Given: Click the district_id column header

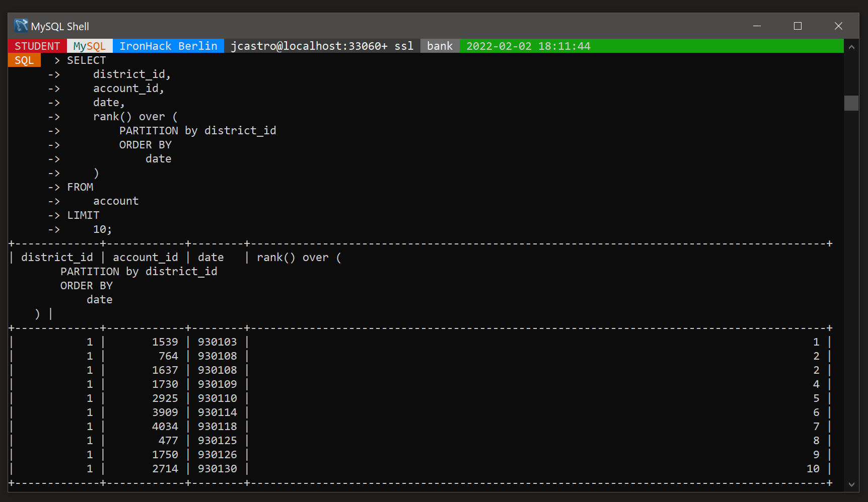Looking at the screenshot, I should [x=57, y=257].
